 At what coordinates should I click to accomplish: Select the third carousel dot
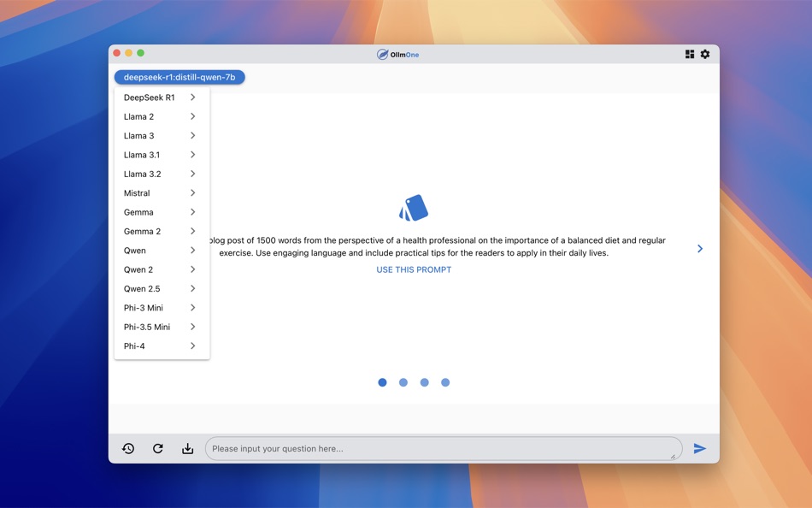click(x=424, y=382)
